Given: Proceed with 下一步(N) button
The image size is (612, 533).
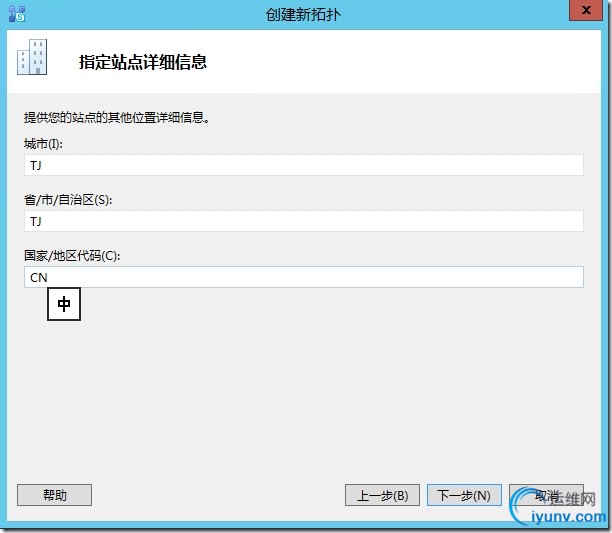Looking at the screenshot, I should pos(464,495).
